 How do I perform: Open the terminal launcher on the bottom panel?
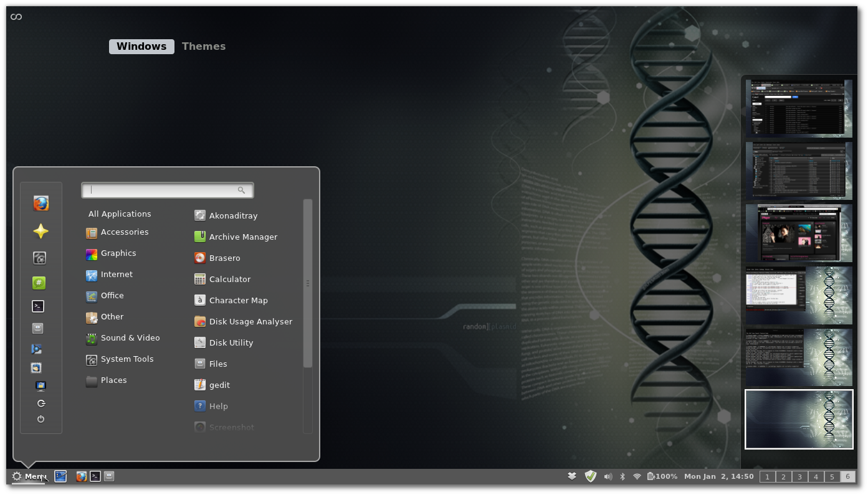pyautogui.click(x=95, y=476)
